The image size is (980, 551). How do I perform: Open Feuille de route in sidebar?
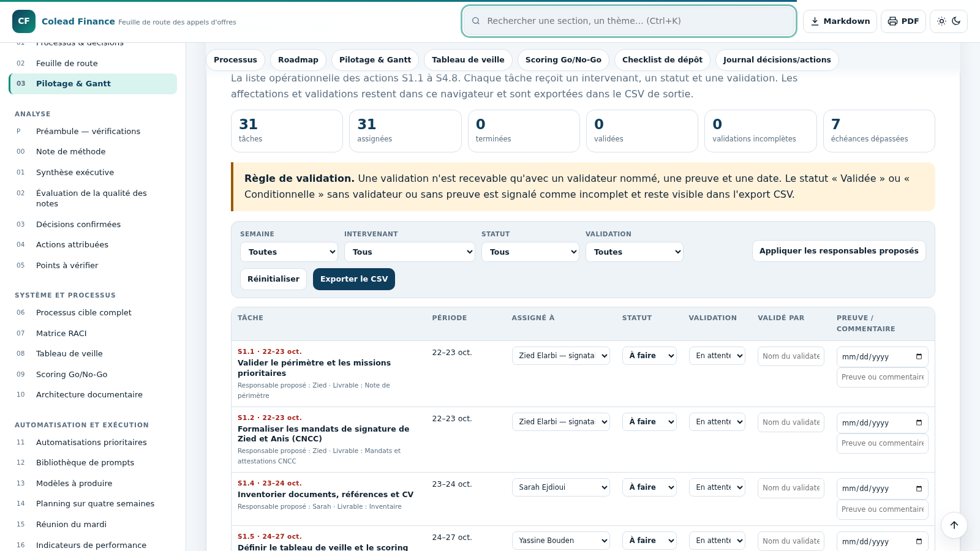coord(93,63)
